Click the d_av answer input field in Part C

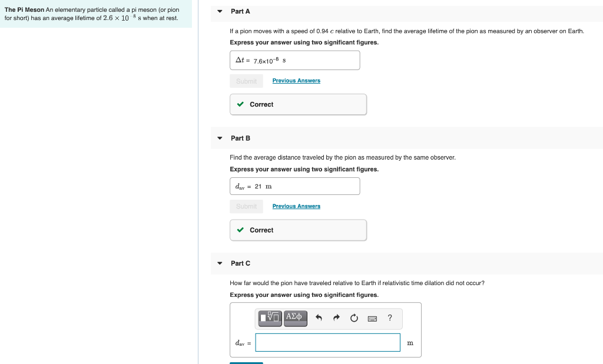[327, 342]
